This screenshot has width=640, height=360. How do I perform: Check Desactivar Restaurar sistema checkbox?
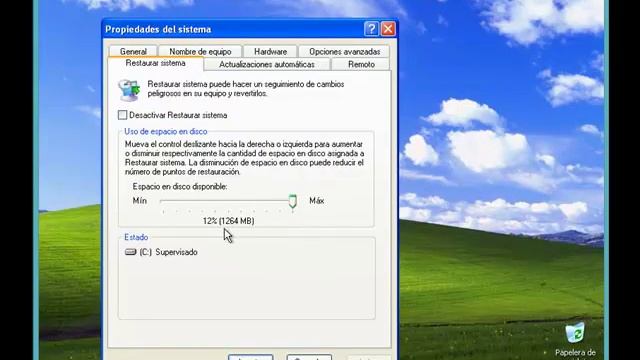(122, 115)
